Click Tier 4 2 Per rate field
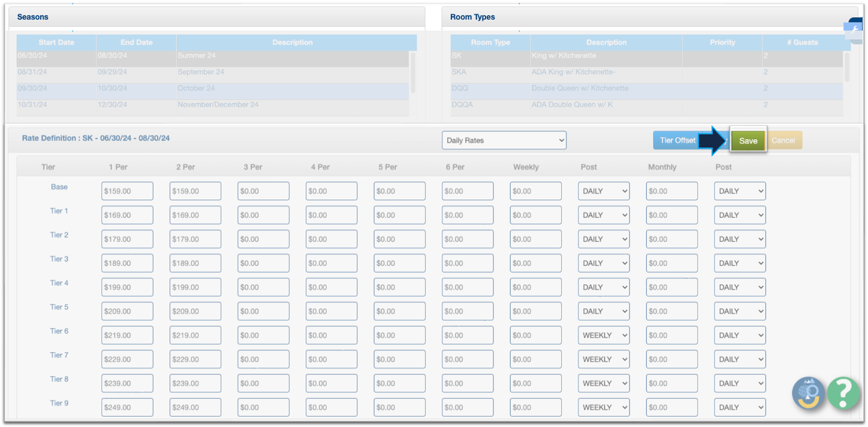This screenshot has height=427, width=868. click(195, 287)
